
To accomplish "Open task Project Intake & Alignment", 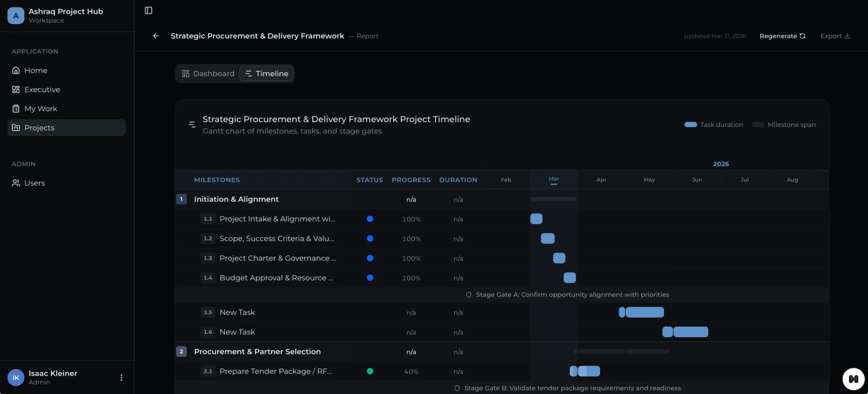I will click(277, 219).
